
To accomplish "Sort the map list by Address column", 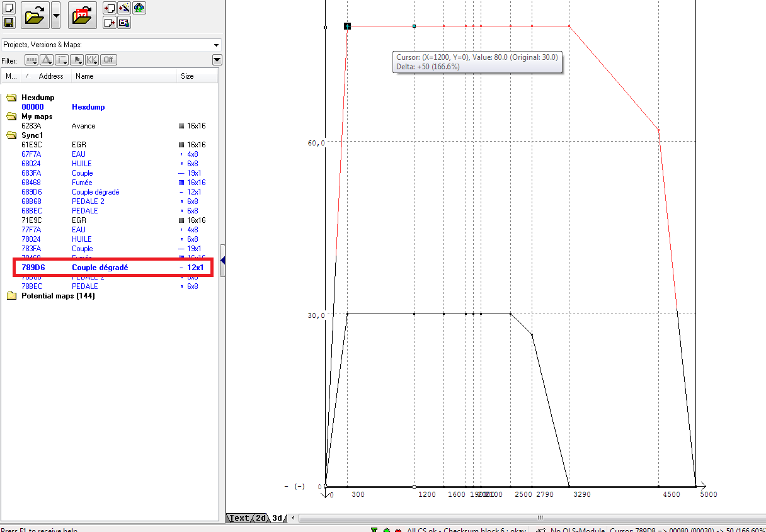I will pyautogui.click(x=51, y=76).
